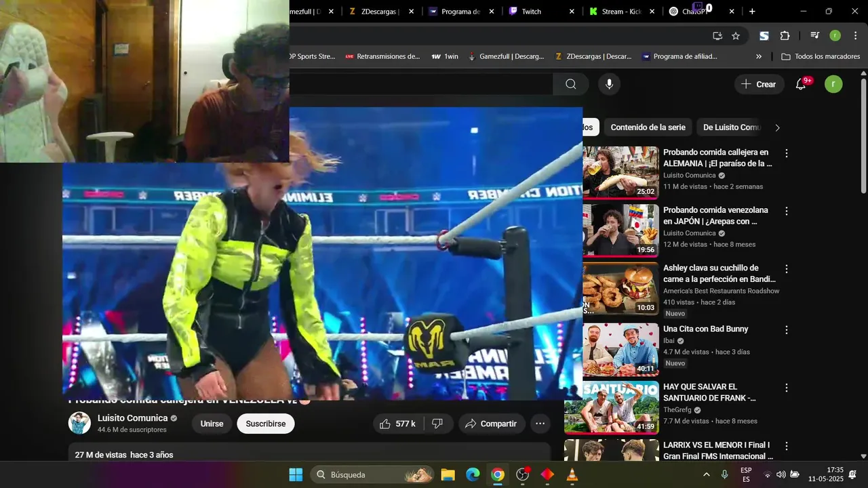Image resolution: width=868 pixels, height=488 pixels.
Task: Bookmark this page with the star icon
Action: click(x=736, y=36)
